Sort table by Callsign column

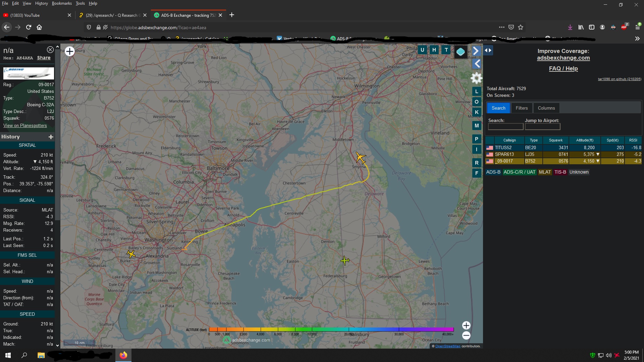[509, 140]
